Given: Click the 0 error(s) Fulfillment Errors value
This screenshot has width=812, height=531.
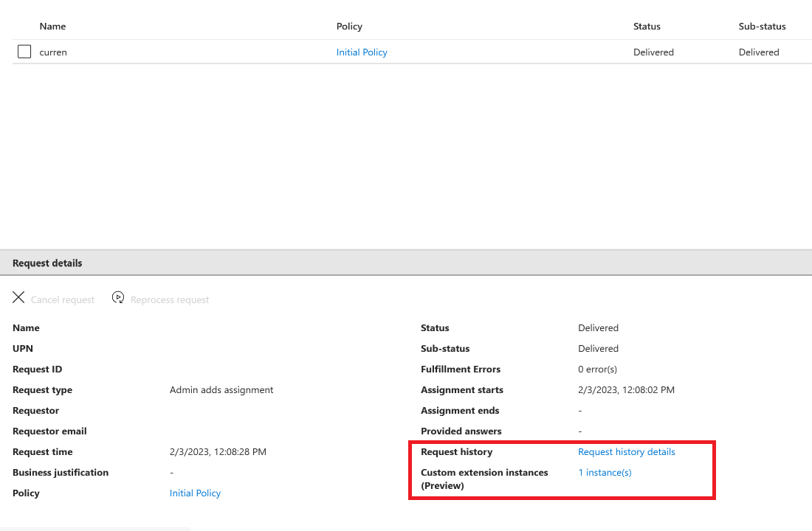Looking at the screenshot, I should click(x=597, y=369).
